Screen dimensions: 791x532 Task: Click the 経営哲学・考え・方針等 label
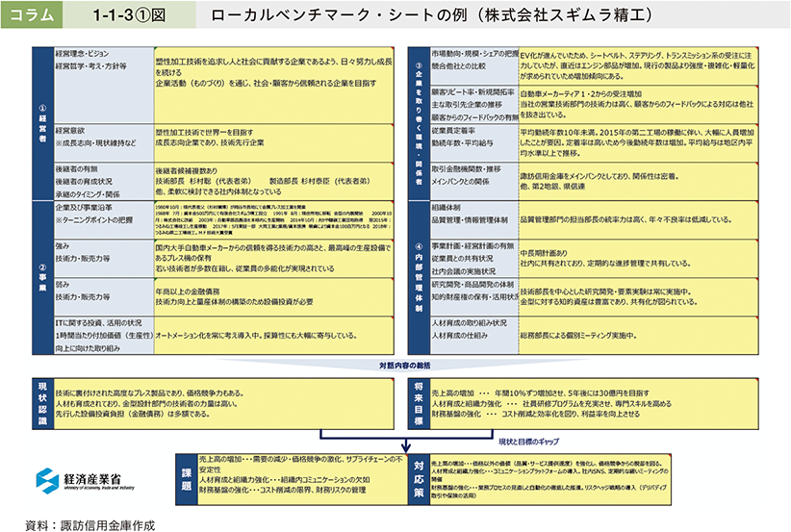coord(90,66)
